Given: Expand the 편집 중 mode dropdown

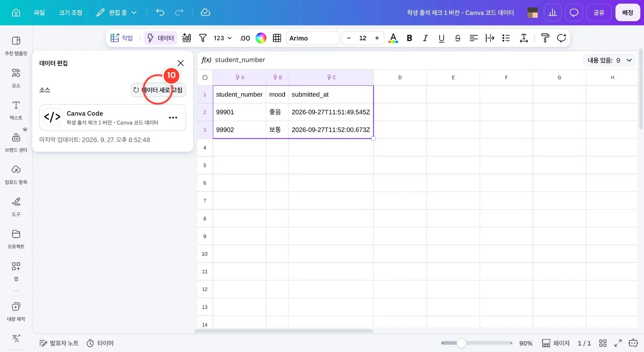Looking at the screenshot, I should click(x=117, y=12).
